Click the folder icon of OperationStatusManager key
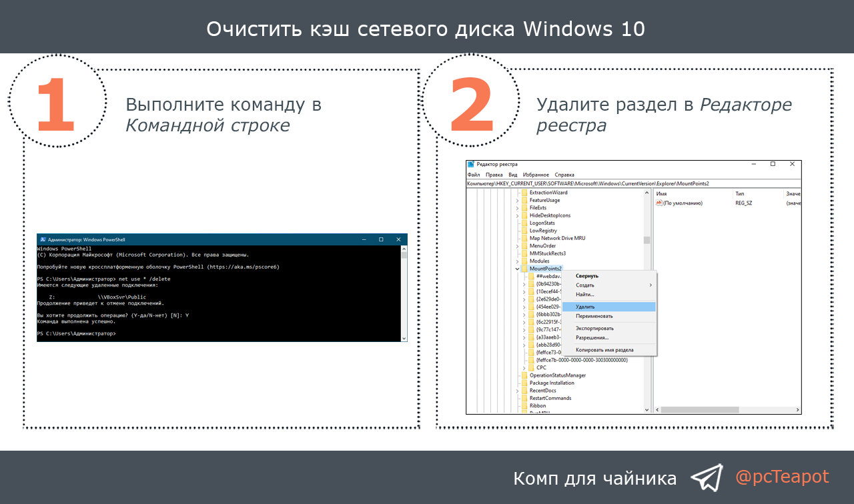This screenshot has height=504, width=854. (524, 375)
